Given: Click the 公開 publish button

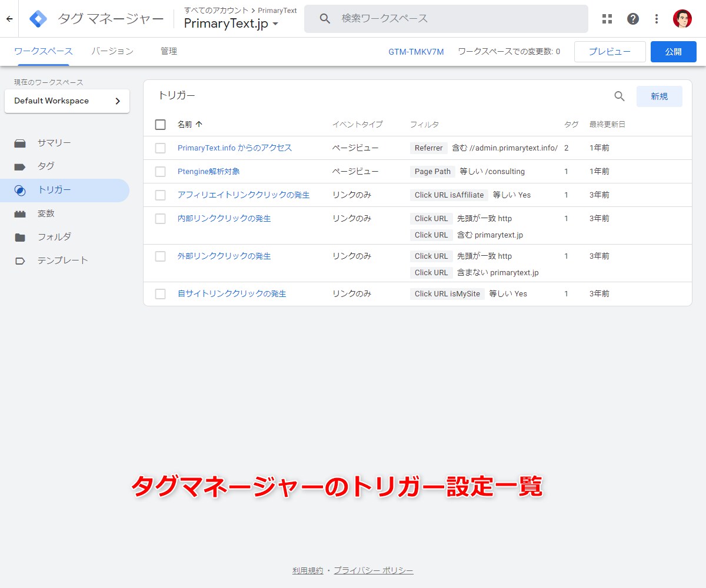Looking at the screenshot, I should pos(674,52).
